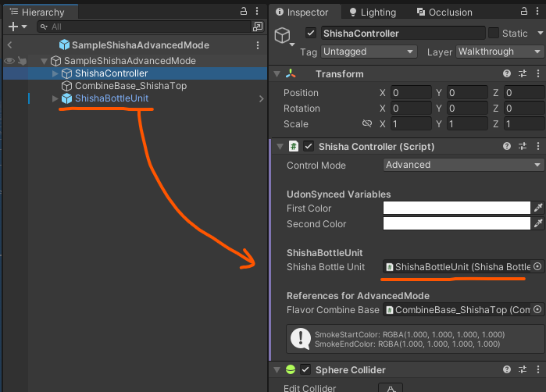Expand the ShishaBottleUnit prefab children
This screenshot has width=546, height=392.
[55, 98]
